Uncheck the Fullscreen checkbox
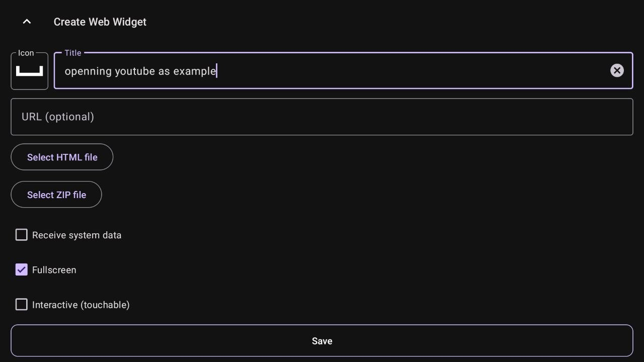Image resolution: width=644 pixels, height=362 pixels. click(x=21, y=270)
